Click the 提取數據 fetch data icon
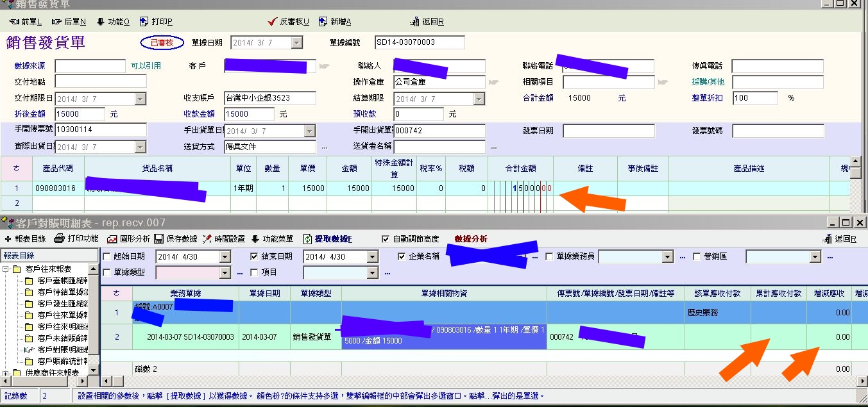Viewport: 868px width, 407px height. coord(307,239)
